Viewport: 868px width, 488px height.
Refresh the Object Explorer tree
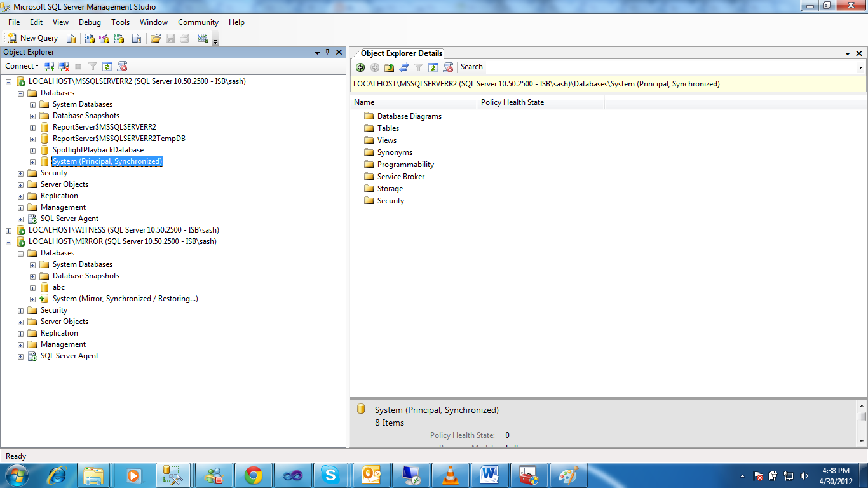[x=107, y=66]
